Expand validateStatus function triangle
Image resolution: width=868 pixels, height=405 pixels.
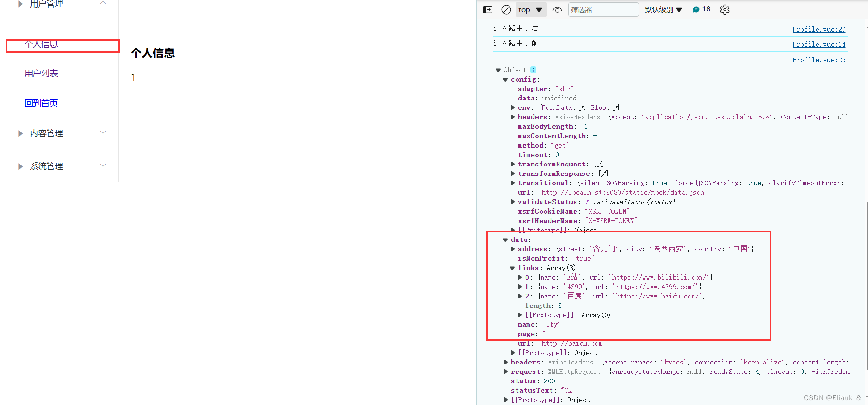coord(513,202)
